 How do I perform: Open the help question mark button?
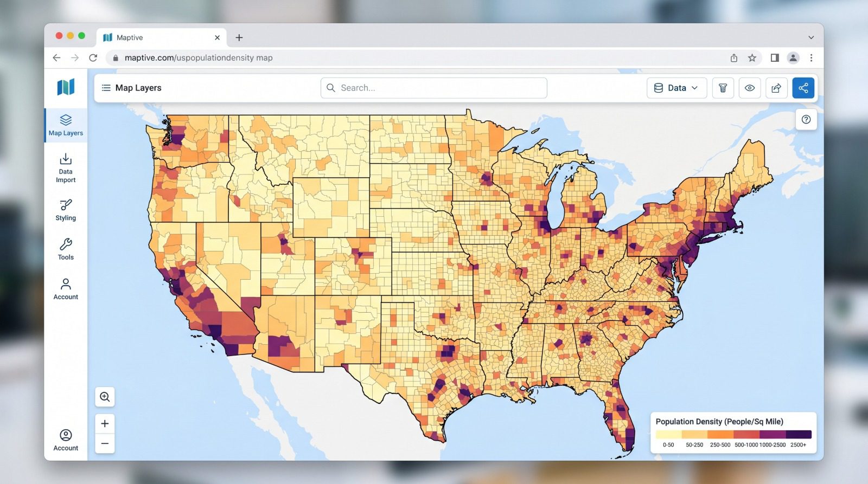(806, 119)
